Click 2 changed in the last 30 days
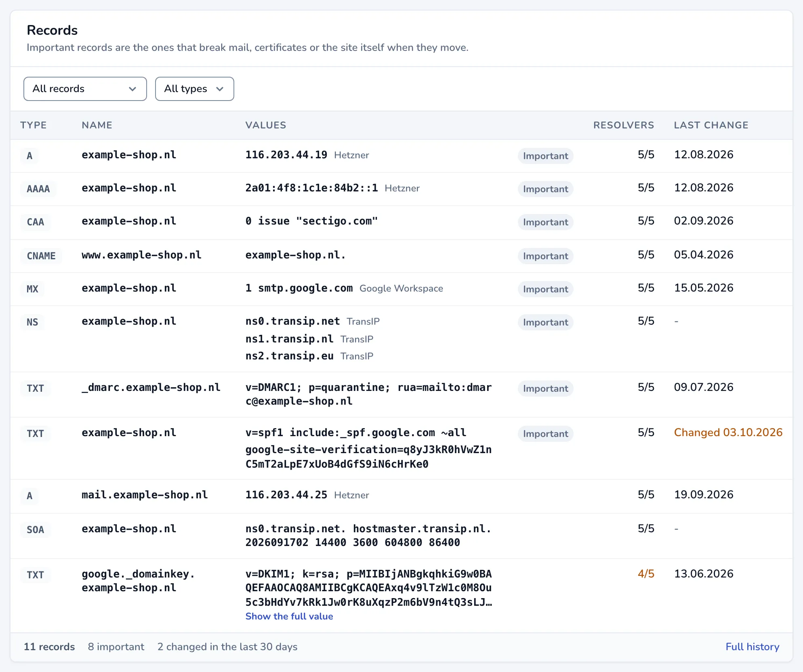The image size is (803, 672). point(227,647)
